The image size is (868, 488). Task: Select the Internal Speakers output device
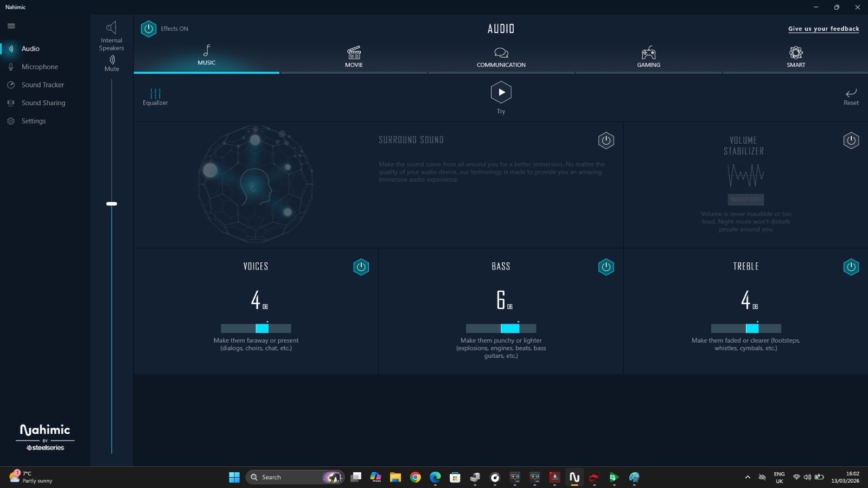click(112, 36)
